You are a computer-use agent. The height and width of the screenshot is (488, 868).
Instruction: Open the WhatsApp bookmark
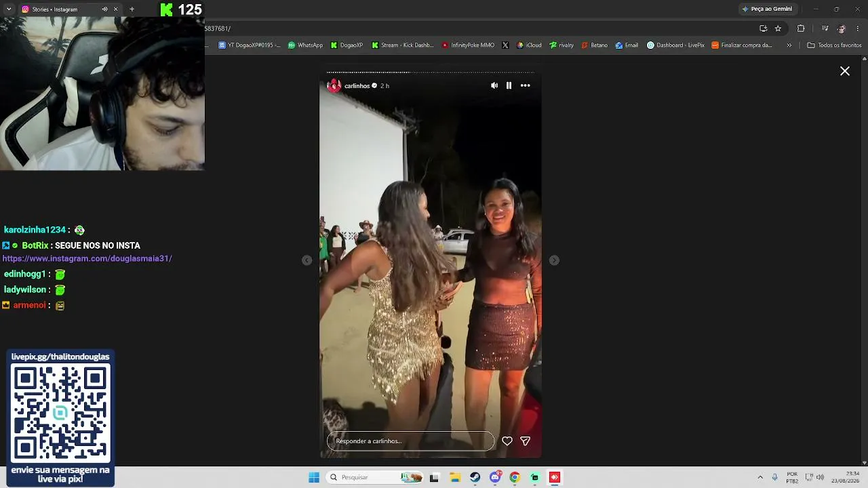tap(305, 45)
